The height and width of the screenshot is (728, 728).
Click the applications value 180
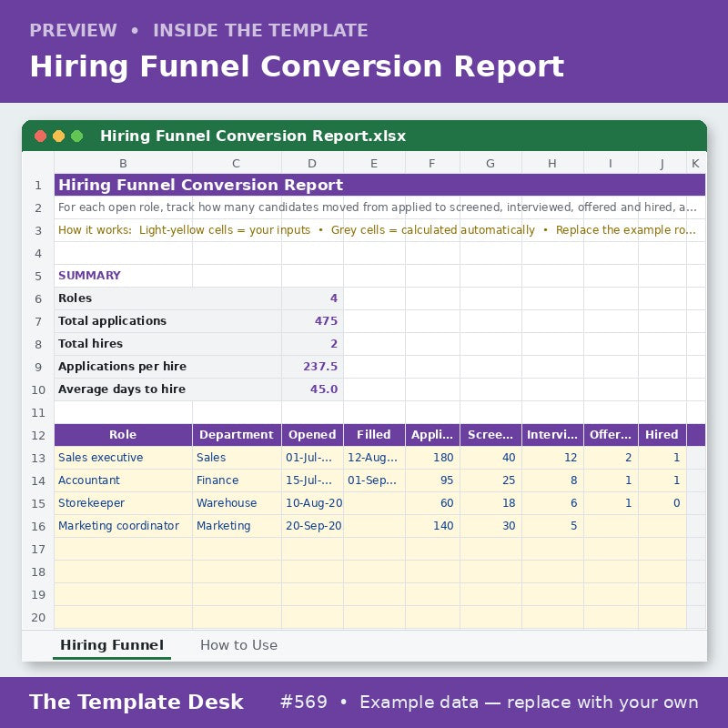click(x=433, y=458)
